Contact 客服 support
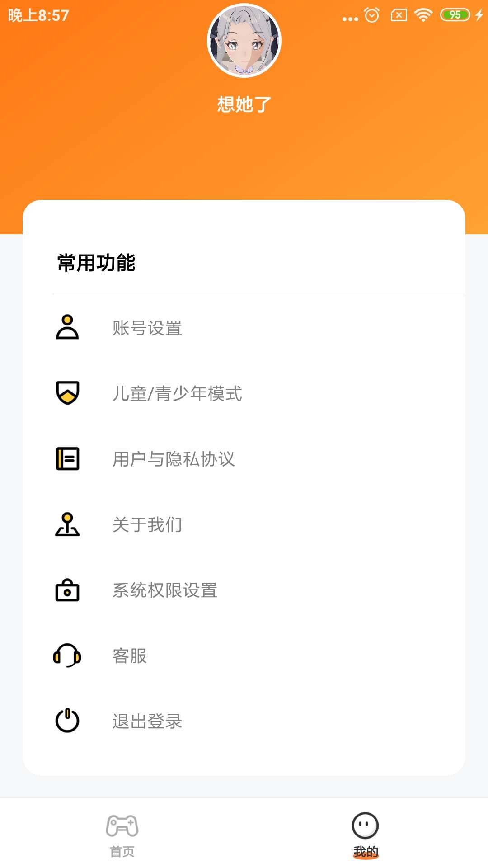 point(130,656)
